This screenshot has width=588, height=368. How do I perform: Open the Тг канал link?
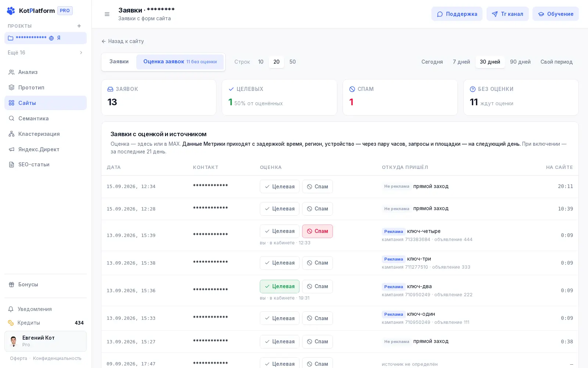508,14
